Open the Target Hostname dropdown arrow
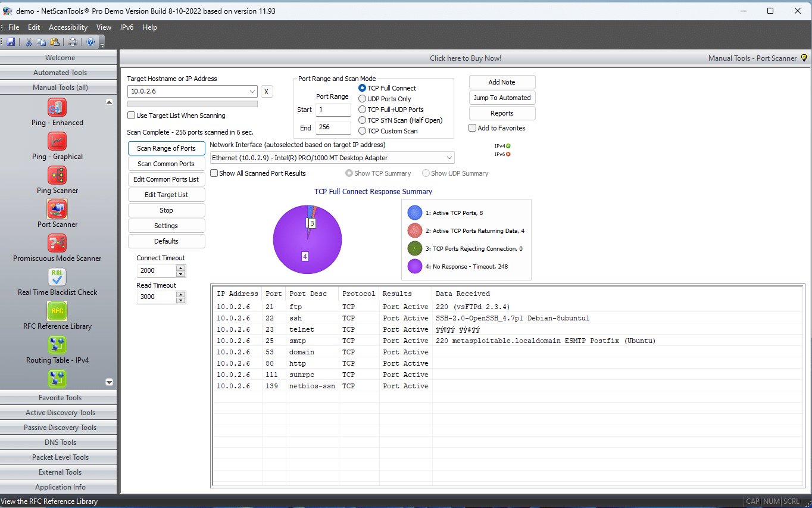The width and height of the screenshot is (812, 508). pos(252,92)
